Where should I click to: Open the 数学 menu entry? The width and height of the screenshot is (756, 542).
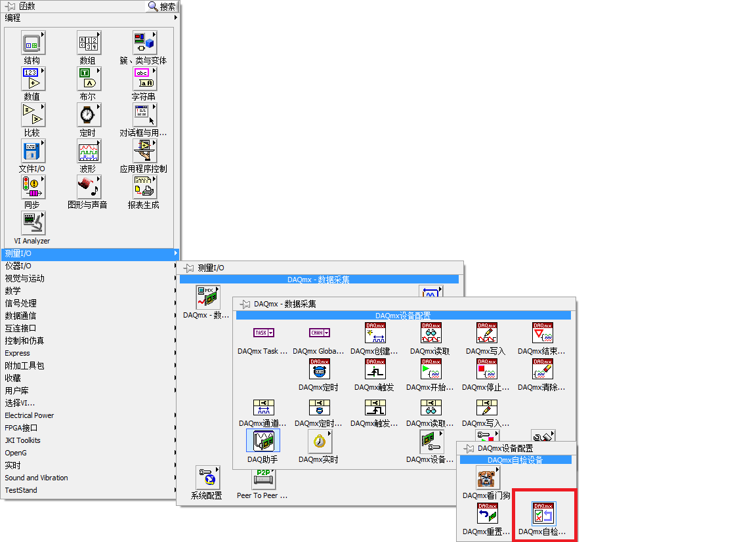[x=91, y=291]
